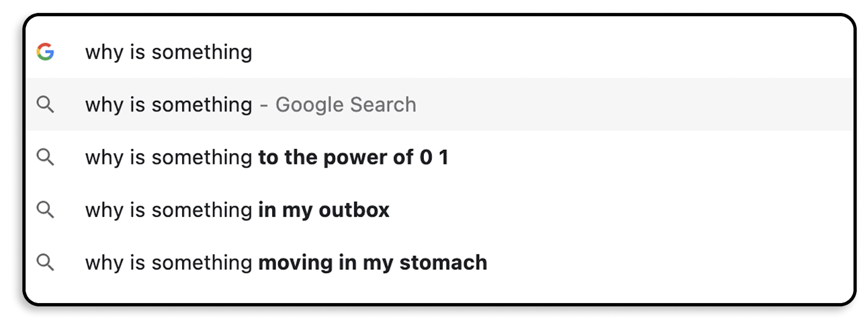This screenshot has height=321, width=868.
Task: Click the bold text 'moving in my stomach'
Action: (x=372, y=262)
